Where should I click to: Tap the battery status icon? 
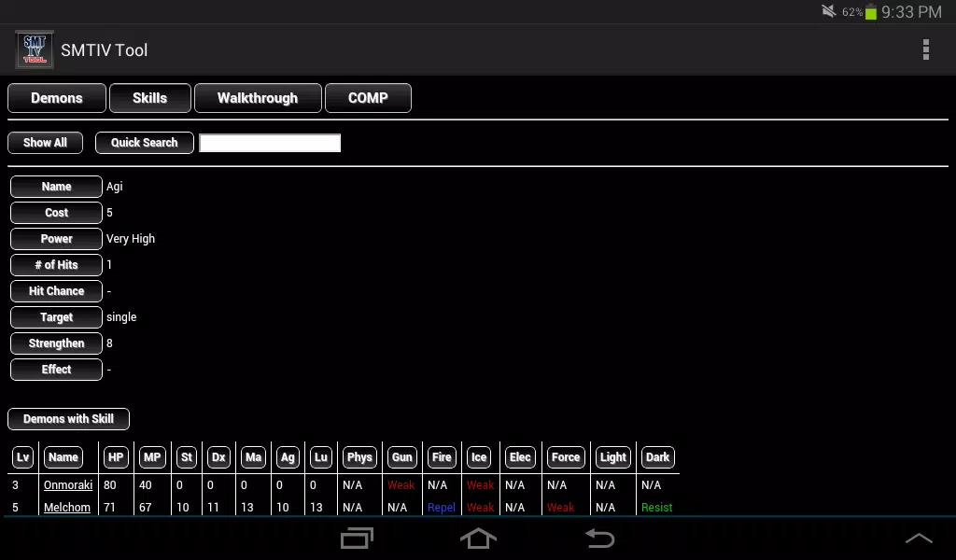pos(871,11)
